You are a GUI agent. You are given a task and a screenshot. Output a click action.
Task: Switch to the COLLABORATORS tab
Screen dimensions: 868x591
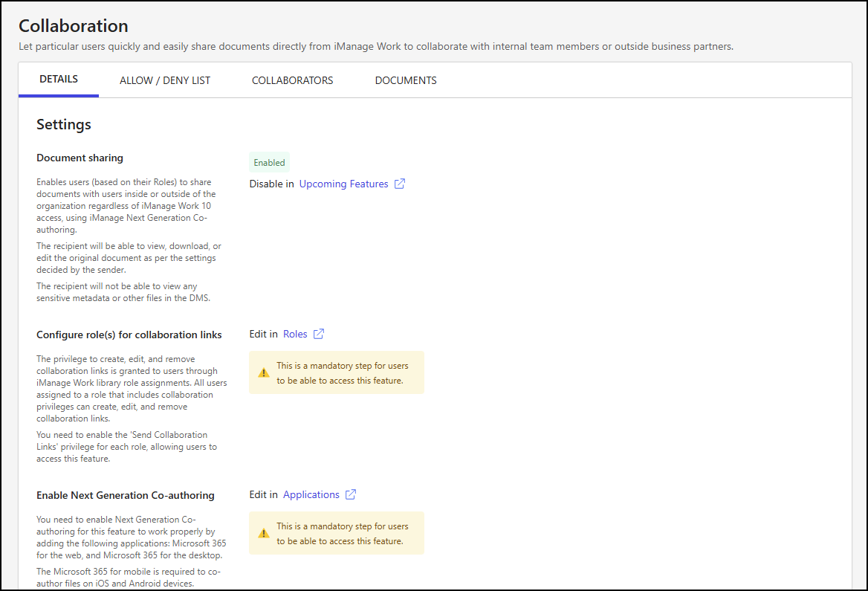point(292,80)
